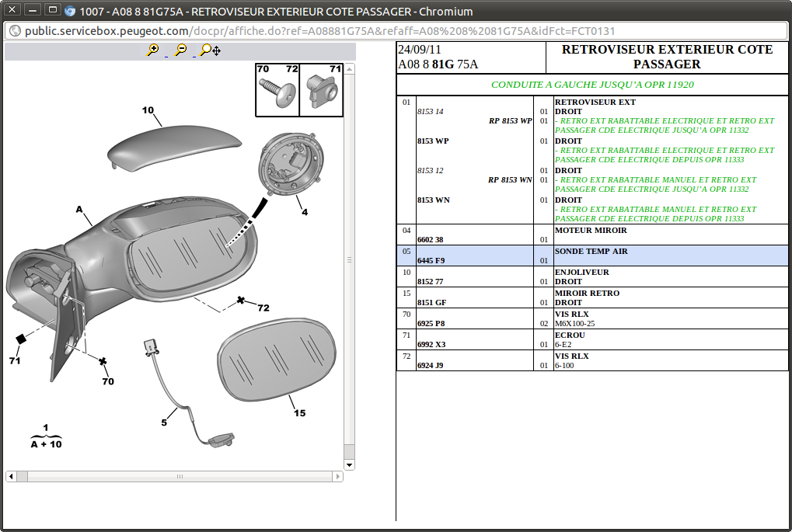Click the "A + 10" assembly legend

pyautogui.click(x=46, y=444)
